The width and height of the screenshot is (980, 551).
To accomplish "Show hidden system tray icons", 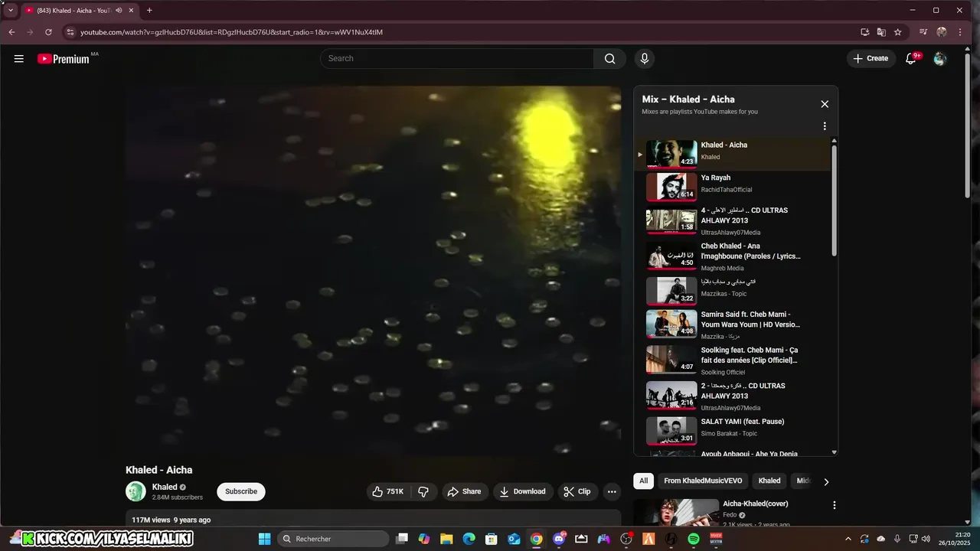I will tap(848, 539).
